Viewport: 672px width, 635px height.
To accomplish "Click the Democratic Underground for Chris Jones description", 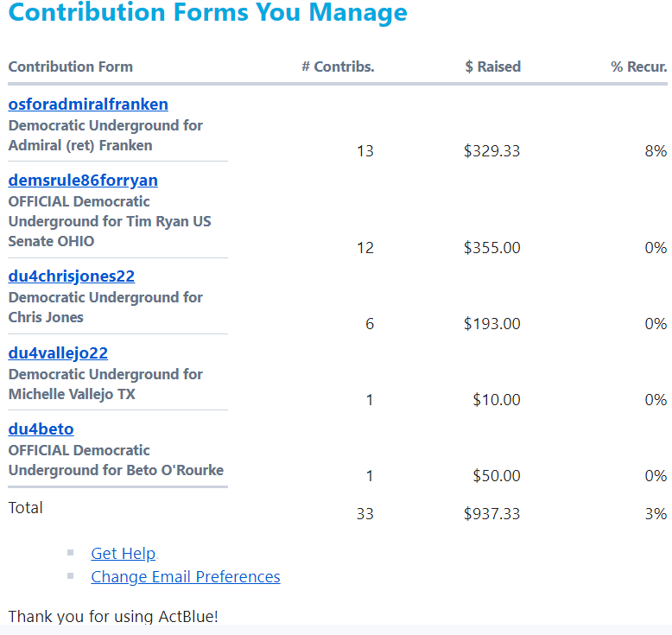I will pos(105,308).
